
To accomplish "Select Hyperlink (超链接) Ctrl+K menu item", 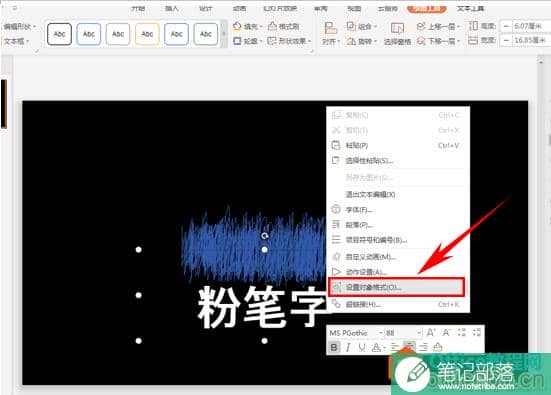I will point(398,304).
